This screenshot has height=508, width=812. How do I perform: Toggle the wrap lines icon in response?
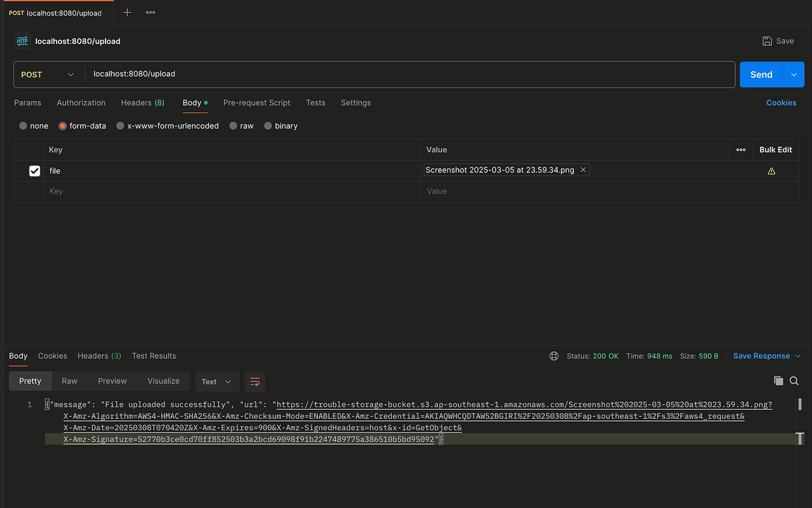point(255,382)
